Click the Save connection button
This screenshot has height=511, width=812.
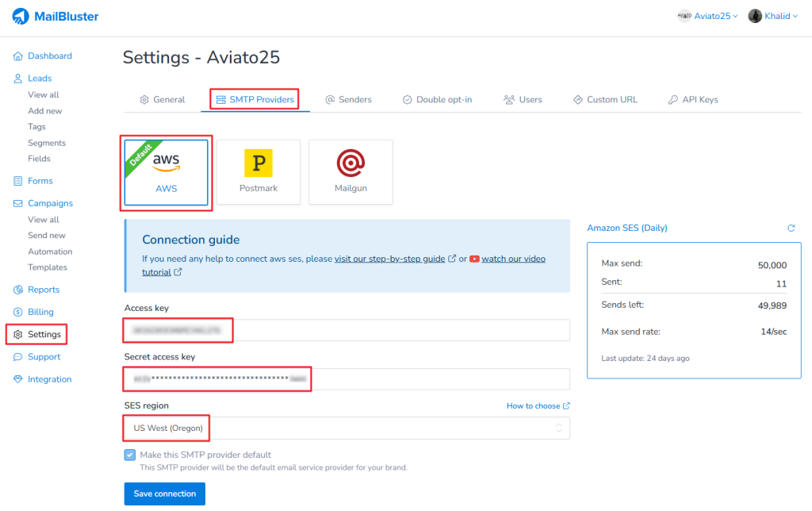(x=165, y=494)
